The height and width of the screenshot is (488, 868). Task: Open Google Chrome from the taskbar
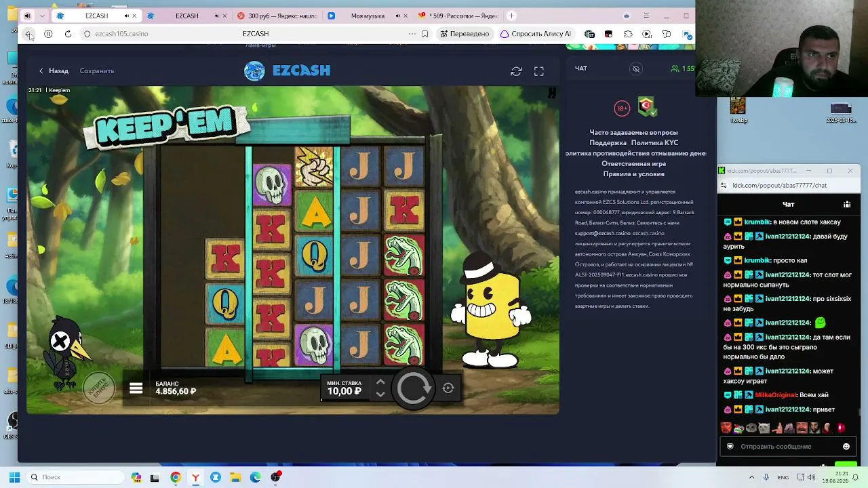(176, 477)
